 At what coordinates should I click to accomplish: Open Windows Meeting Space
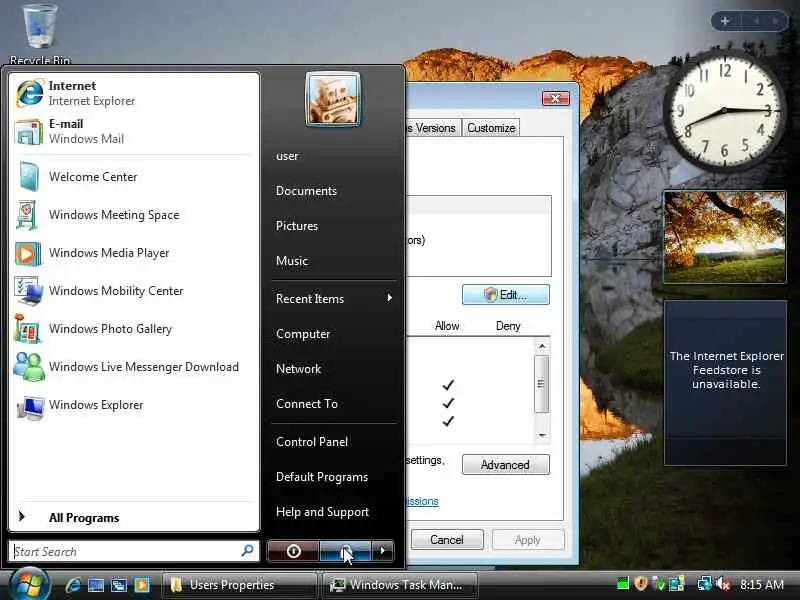pos(134,215)
